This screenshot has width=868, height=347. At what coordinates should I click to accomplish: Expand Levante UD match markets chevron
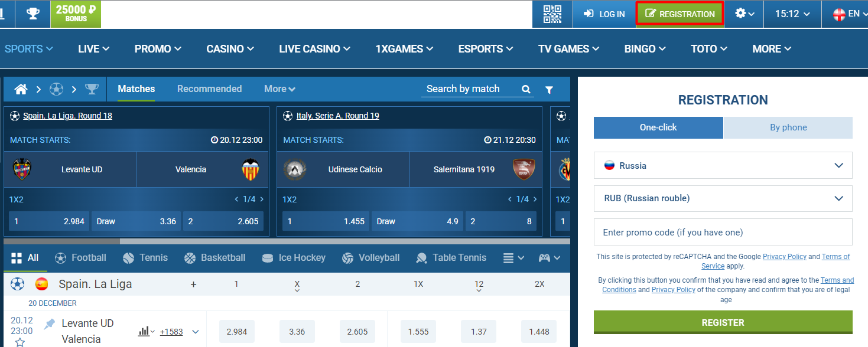196,332
